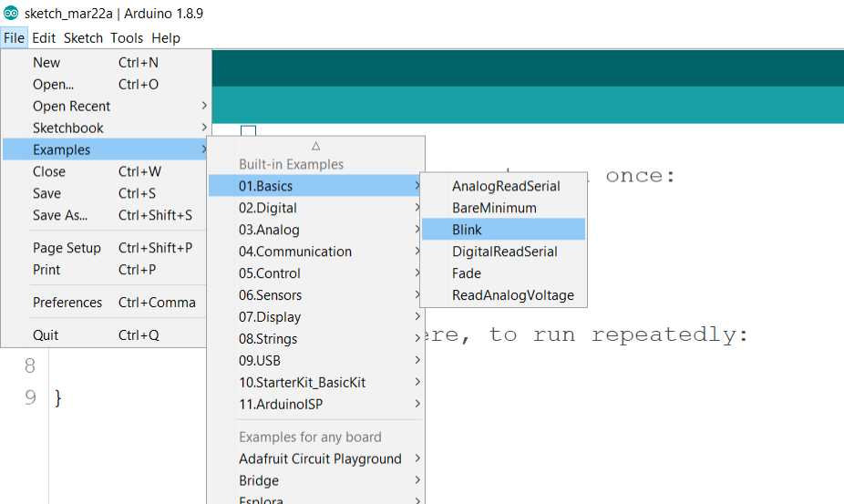Expand the 09.USB examples submenu

[315, 361]
